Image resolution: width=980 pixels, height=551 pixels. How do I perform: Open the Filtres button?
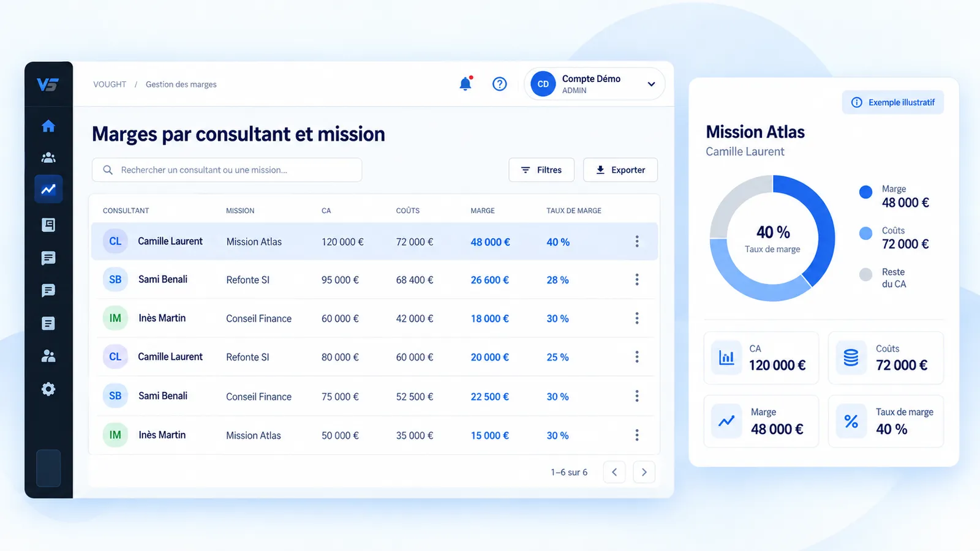coord(541,170)
